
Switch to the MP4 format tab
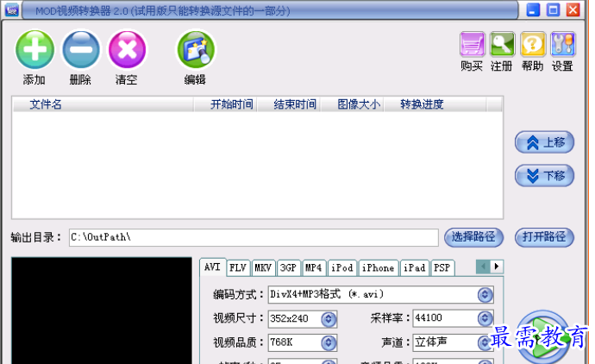(x=313, y=268)
